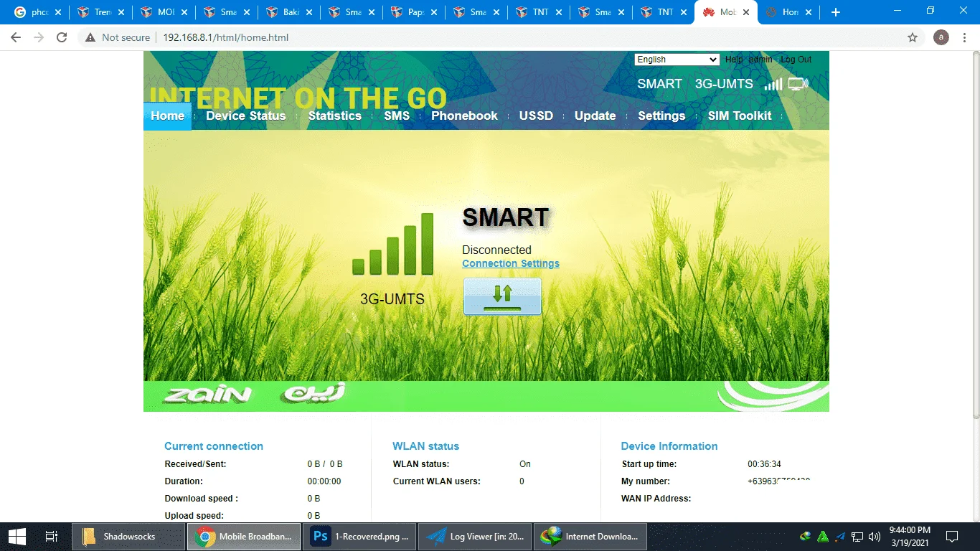
Task: Go back with the browser back arrow
Action: pos(16,37)
